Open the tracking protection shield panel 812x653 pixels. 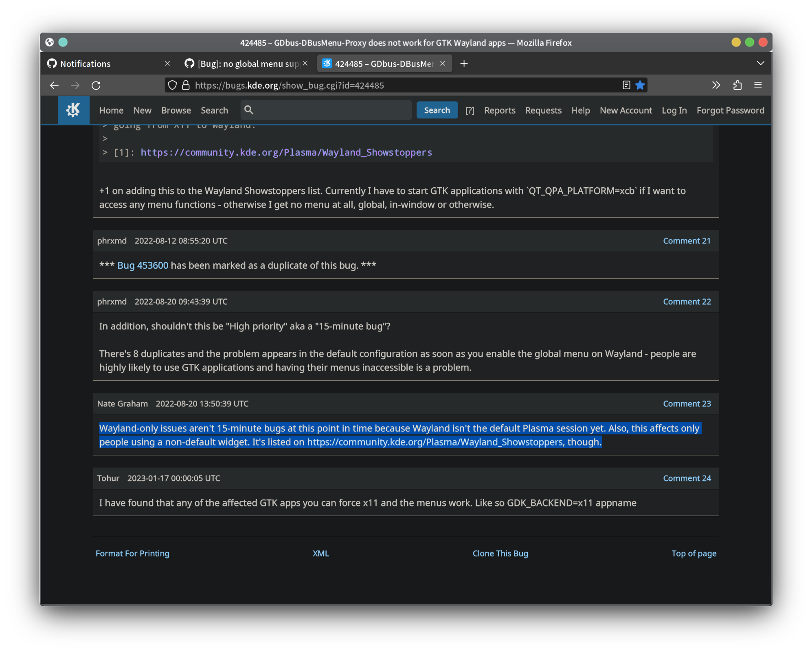(172, 85)
